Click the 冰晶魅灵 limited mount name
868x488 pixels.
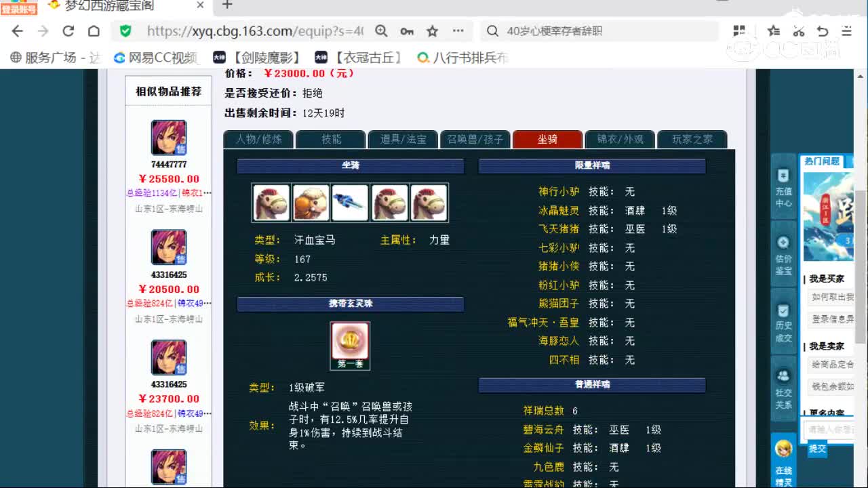[x=559, y=211]
